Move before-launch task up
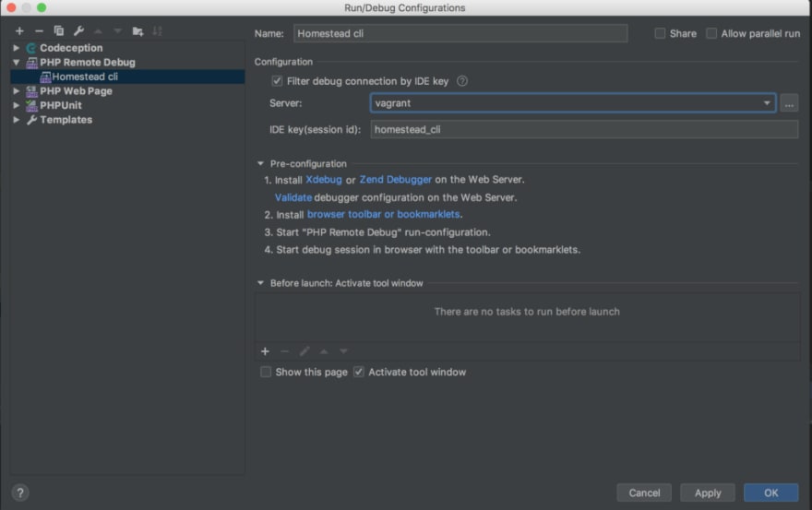 click(324, 351)
